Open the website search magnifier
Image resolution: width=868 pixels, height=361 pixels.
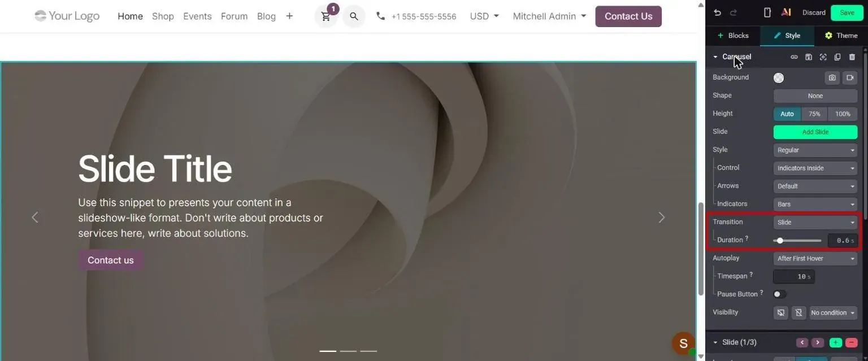tap(354, 16)
